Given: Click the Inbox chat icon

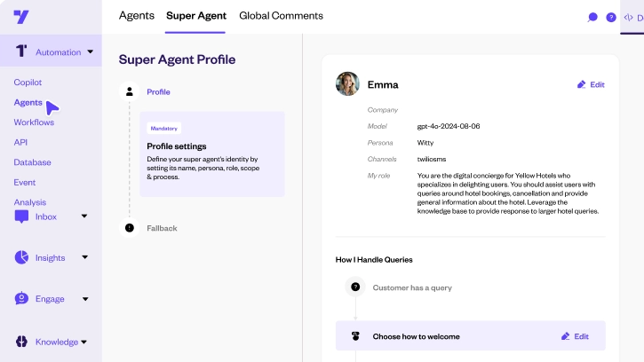Looking at the screenshot, I should (21, 216).
